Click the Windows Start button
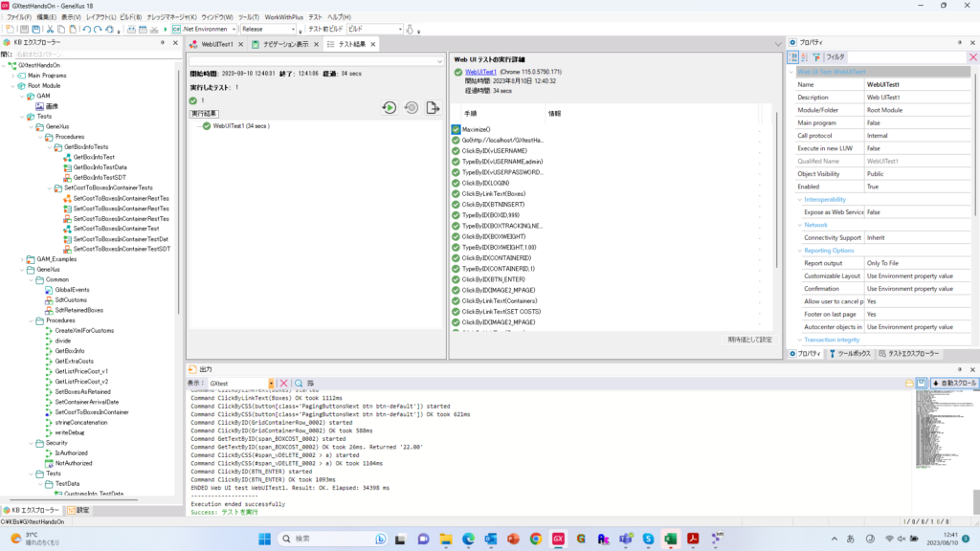Image resolution: width=980 pixels, height=551 pixels. (264, 539)
